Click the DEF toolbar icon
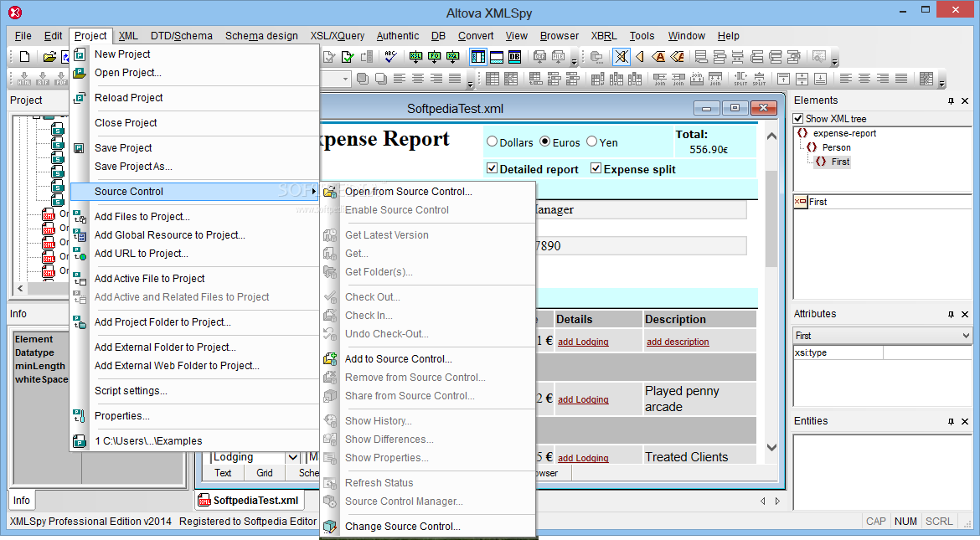Image resolution: width=980 pixels, height=540 pixels. [x=539, y=57]
